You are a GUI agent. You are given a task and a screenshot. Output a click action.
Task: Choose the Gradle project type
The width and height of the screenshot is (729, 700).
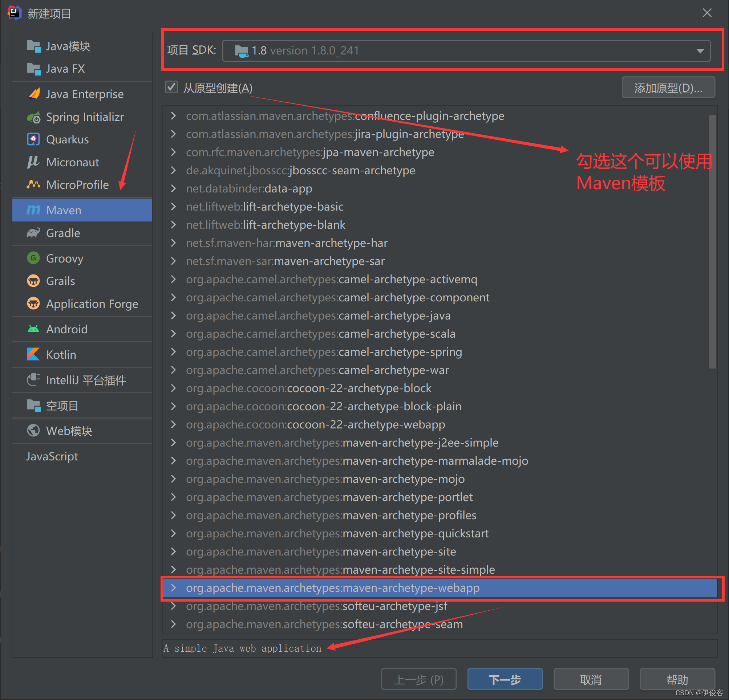(x=82, y=233)
